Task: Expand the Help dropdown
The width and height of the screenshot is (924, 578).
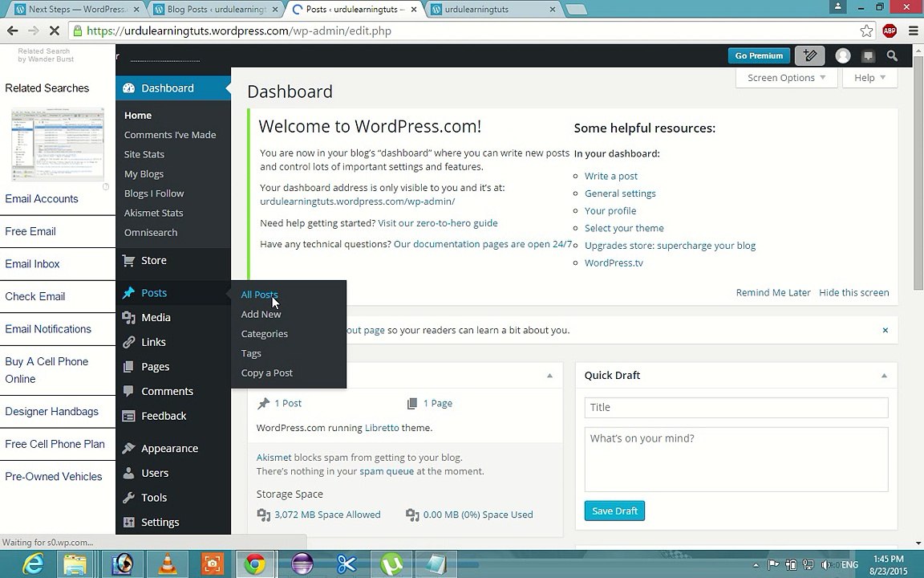Action: click(869, 78)
